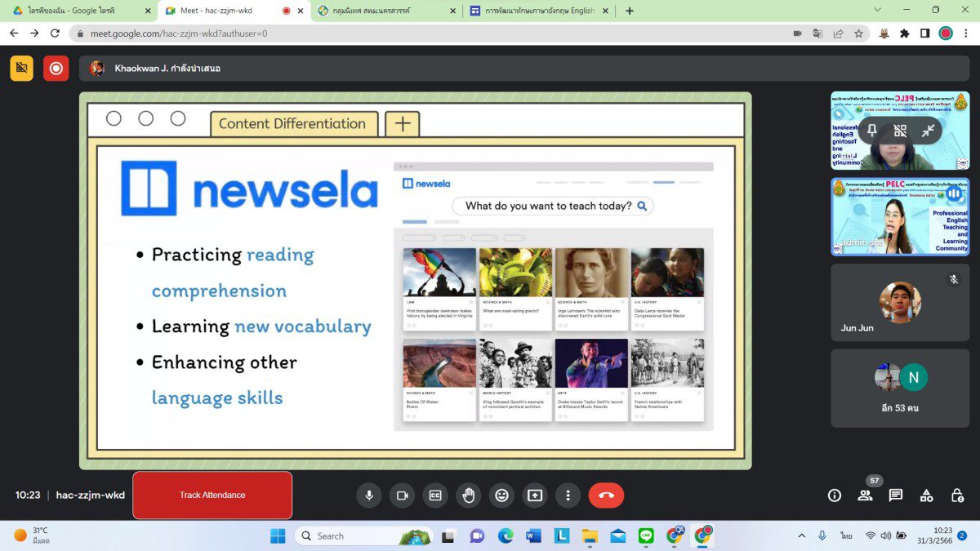Screen dimensions: 980x551
Task: Open the emoji reactions picker
Action: [x=501, y=495]
